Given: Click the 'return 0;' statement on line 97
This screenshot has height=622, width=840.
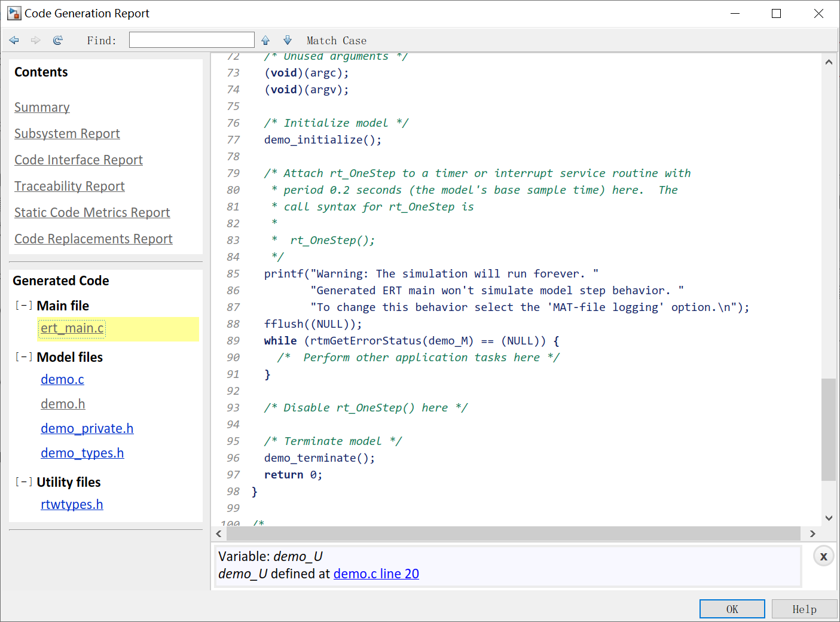Looking at the screenshot, I should coord(294,474).
